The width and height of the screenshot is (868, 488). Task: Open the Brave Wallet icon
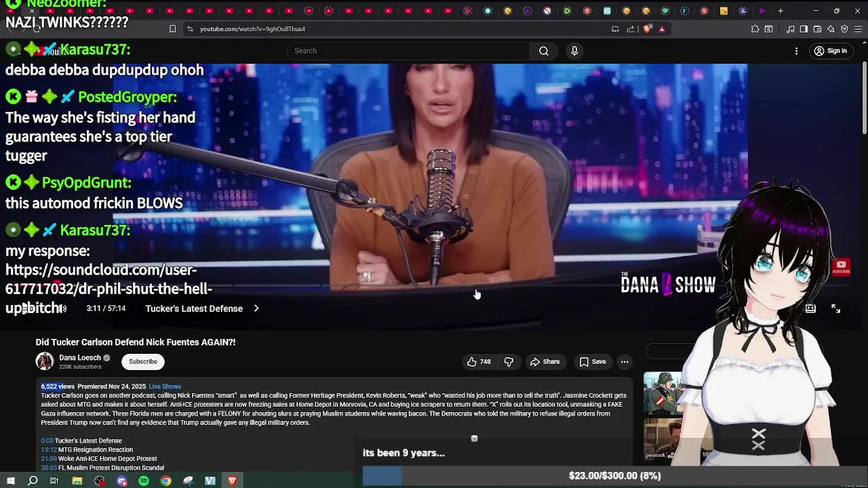tap(817, 29)
